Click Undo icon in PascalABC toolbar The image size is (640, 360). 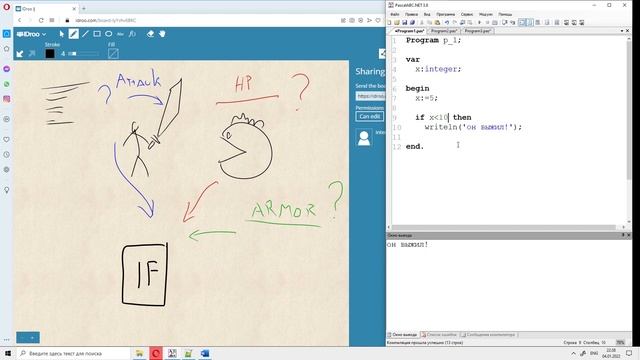point(447,22)
